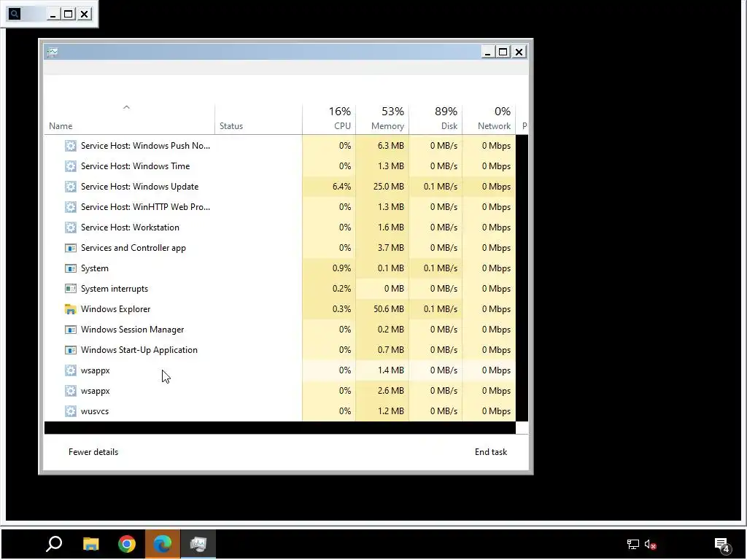
Task: Click the Windows Session Manager icon
Action: (x=71, y=330)
